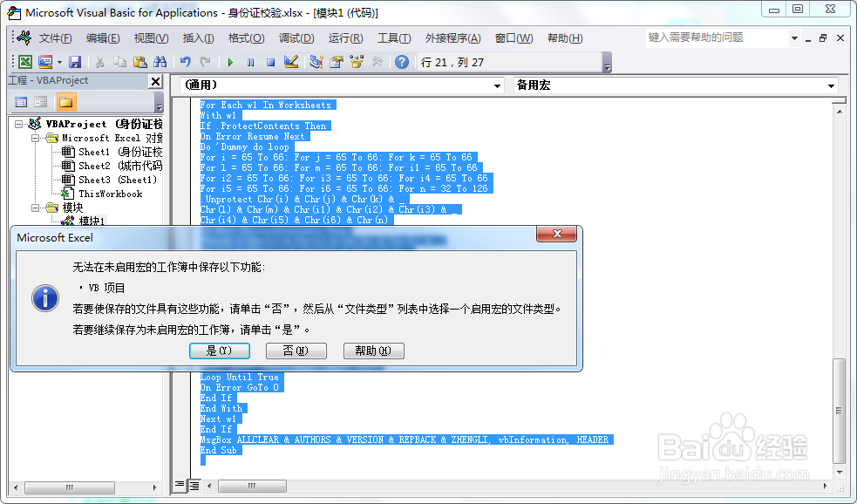The height and width of the screenshot is (504, 857).
Task: Open dropdown arrow beside Insert UserForm
Action: coord(59,62)
